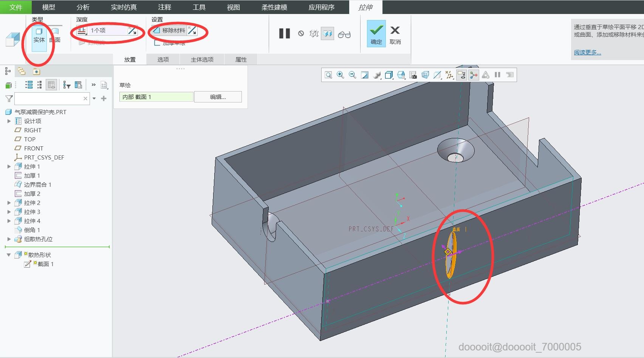644x358 pixels.
Task: Open the search filter dropdown arrow
Action: coord(94,99)
